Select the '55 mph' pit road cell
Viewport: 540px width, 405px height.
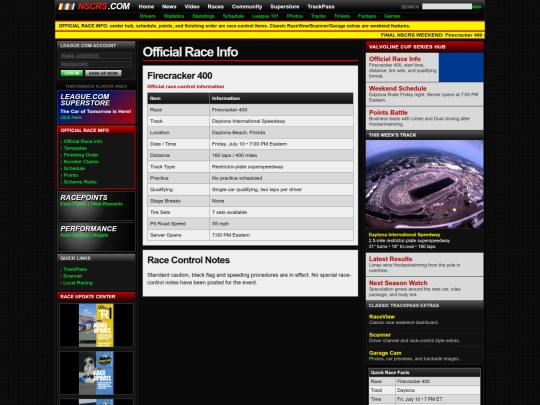[281, 224]
